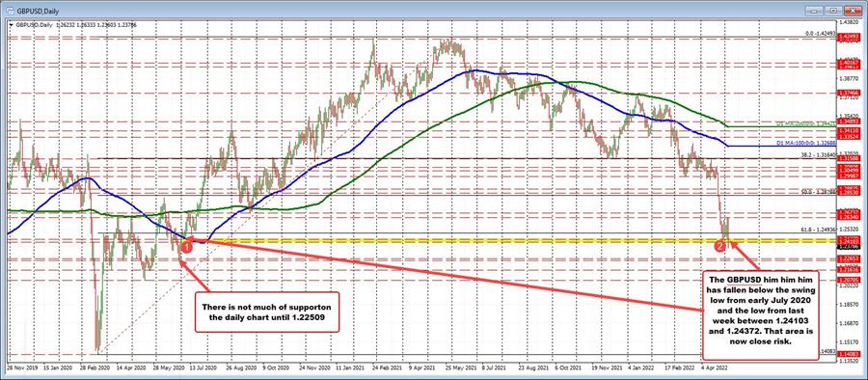Screen dimensions: 868x380
Task: Click the red 1.34110 price tag
Action: [849, 131]
